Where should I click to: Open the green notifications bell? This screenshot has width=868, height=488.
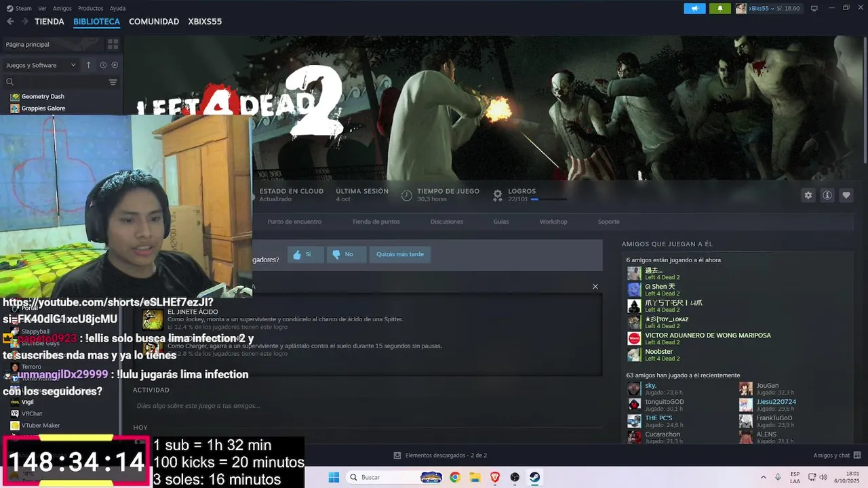click(x=720, y=8)
